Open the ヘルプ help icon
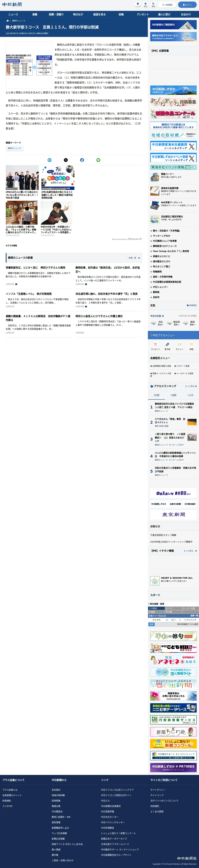 138,5
